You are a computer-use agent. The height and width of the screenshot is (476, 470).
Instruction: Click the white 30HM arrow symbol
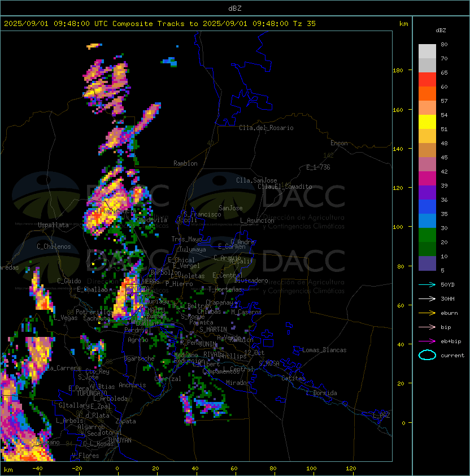(x=427, y=298)
